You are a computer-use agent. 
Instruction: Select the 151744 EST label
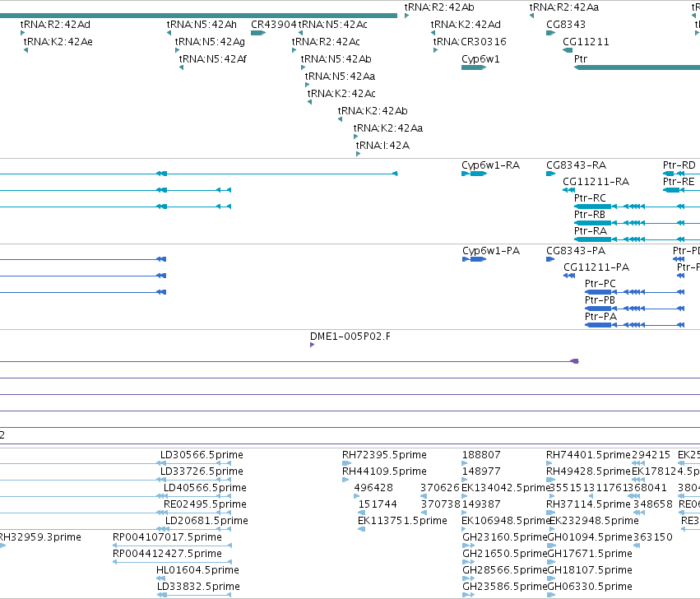[x=378, y=504]
